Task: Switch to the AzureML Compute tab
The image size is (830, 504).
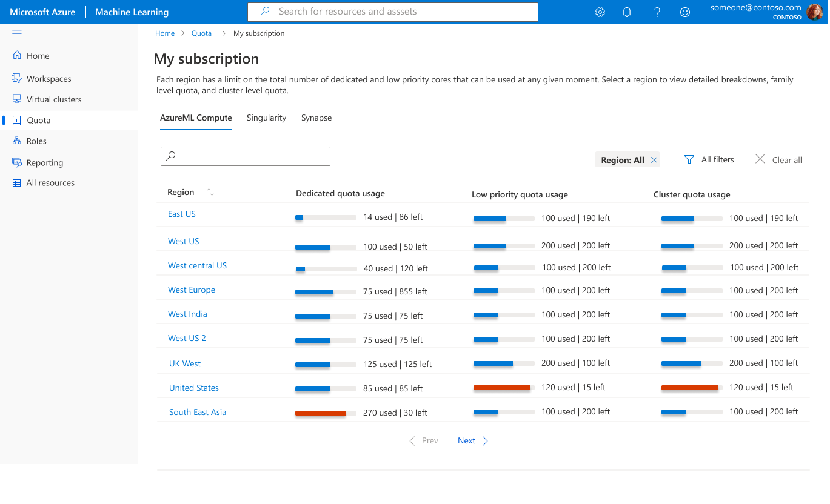Action: tap(196, 118)
